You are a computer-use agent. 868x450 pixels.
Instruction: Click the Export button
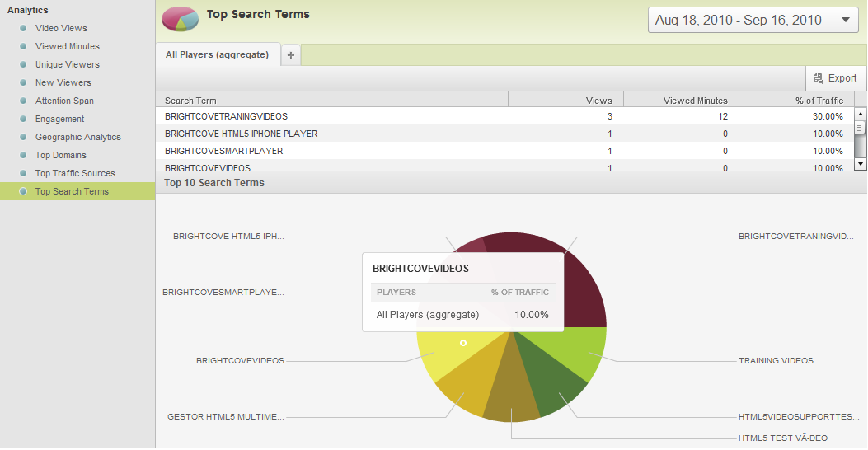click(x=836, y=78)
